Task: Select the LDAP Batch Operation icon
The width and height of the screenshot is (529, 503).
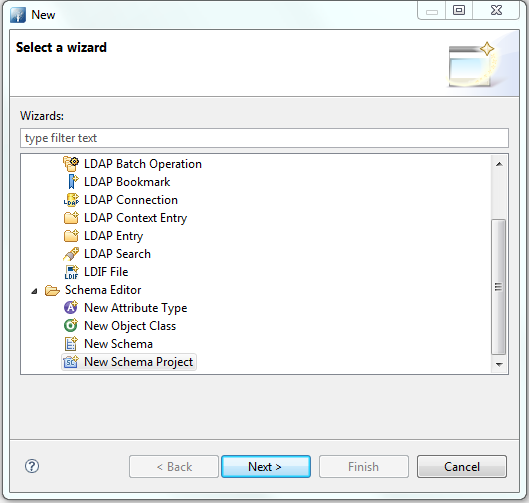Action: [71, 164]
